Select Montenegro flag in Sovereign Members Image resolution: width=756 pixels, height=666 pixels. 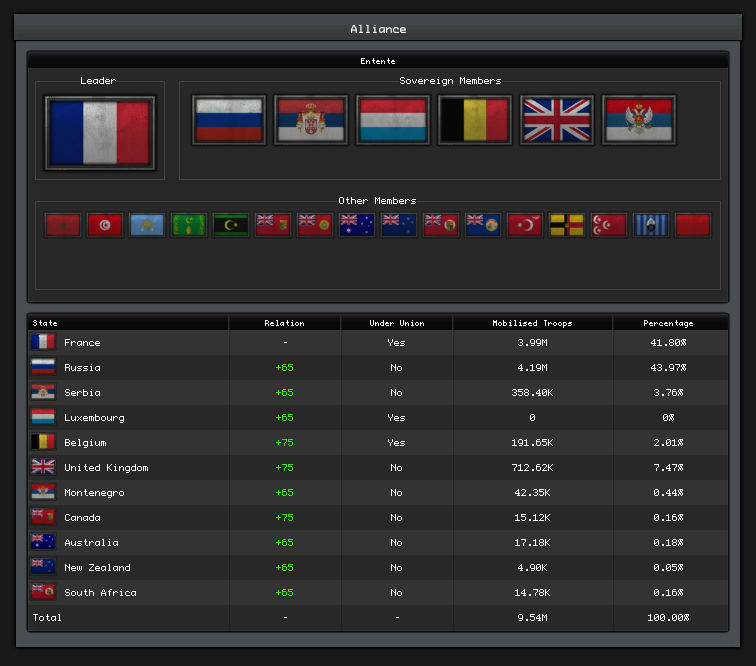(x=639, y=120)
